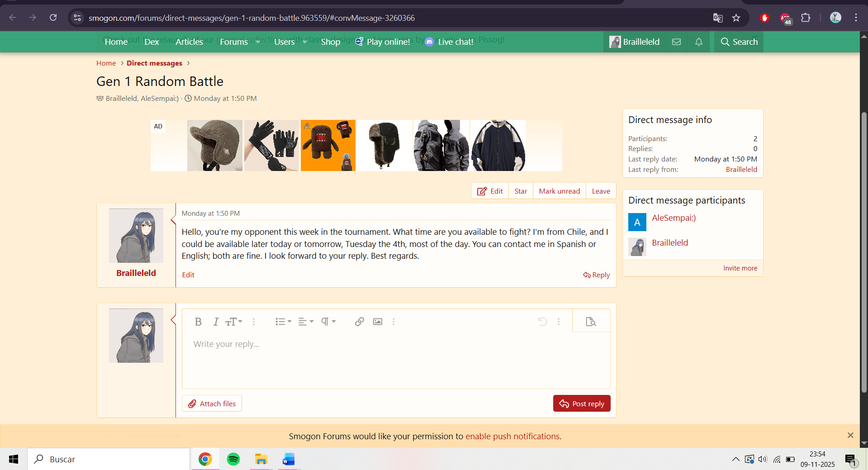Expand the Users submenu arrow
This screenshot has height=470, width=868.
pyautogui.click(x=305, y=42)
